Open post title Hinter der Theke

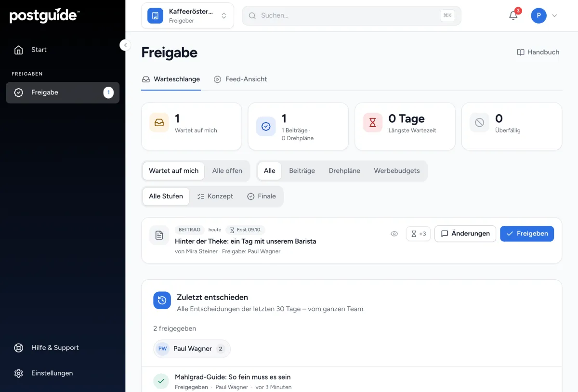pos(246,241)
